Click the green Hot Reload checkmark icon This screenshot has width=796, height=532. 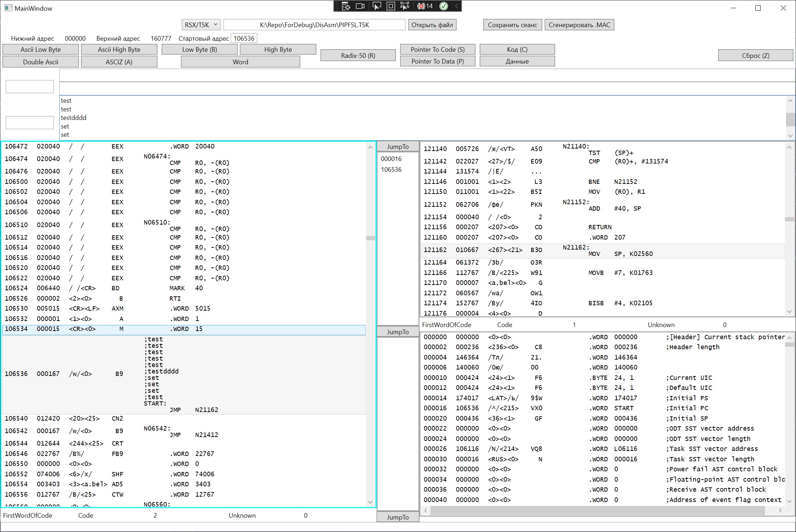coord(444,6)
